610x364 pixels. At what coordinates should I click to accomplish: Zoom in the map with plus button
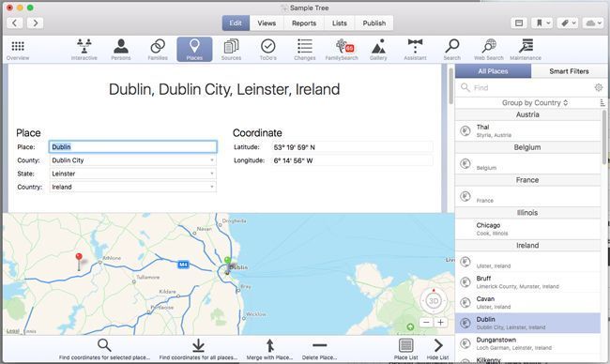tap(440, 322)
